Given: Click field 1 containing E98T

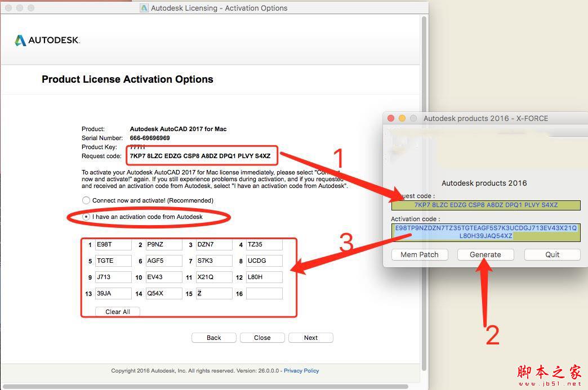Looking at the screenshot, I should (113, 245).
